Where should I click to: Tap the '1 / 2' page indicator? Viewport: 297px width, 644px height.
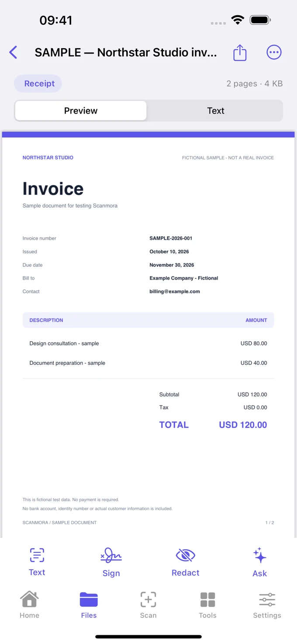270,523
